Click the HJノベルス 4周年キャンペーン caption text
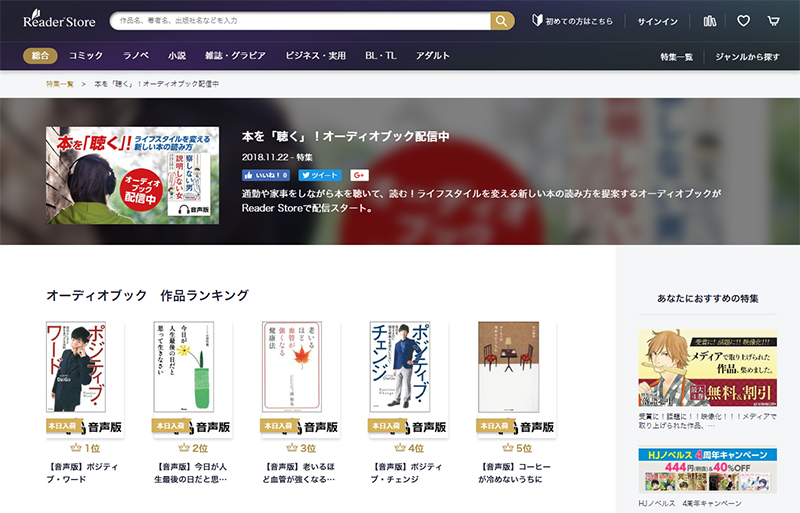800x513 pixels. (x=690, y=503)
